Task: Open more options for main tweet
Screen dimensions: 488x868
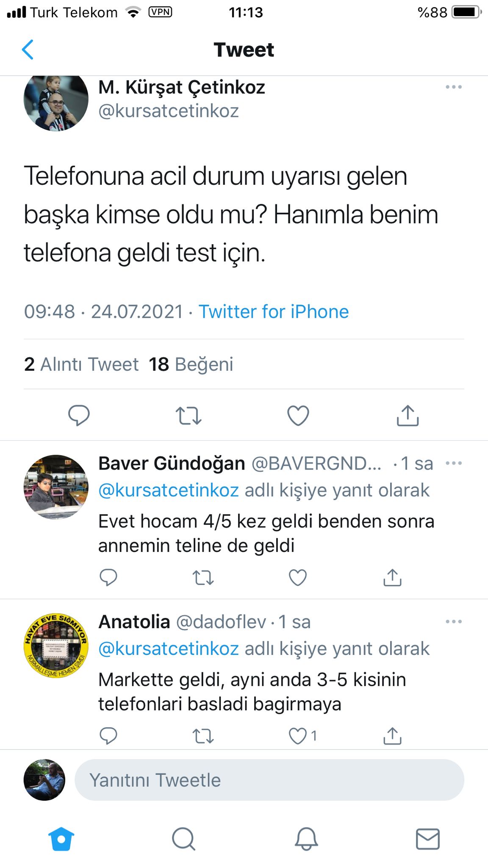Action: (454, 87)
